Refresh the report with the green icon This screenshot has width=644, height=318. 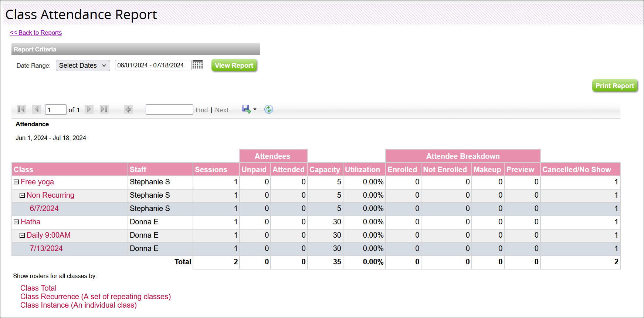click(x=269, y=109)
